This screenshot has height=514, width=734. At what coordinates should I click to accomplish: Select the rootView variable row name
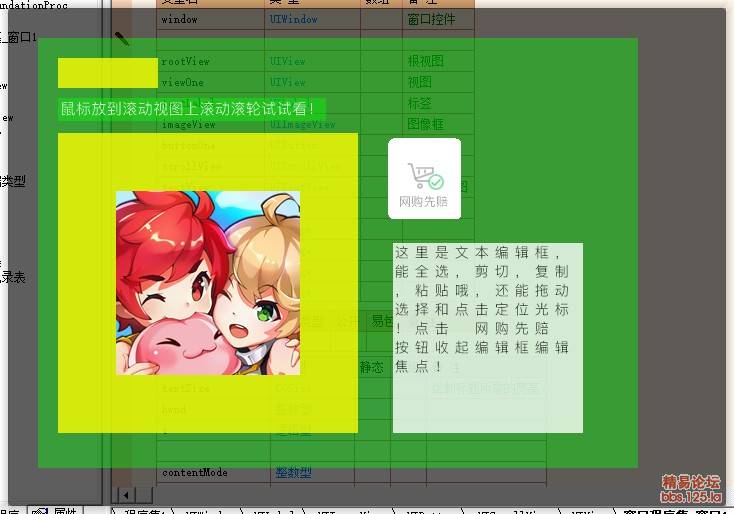tap(211, 61)
